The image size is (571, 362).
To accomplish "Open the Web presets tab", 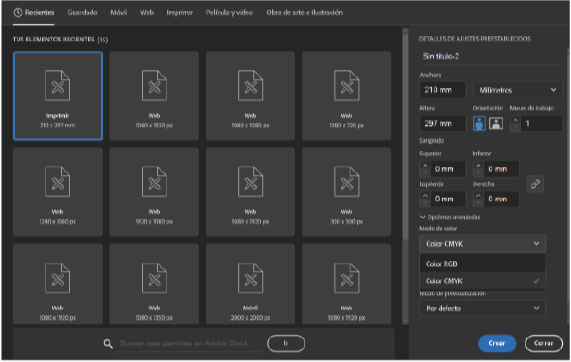I will 147,13.
